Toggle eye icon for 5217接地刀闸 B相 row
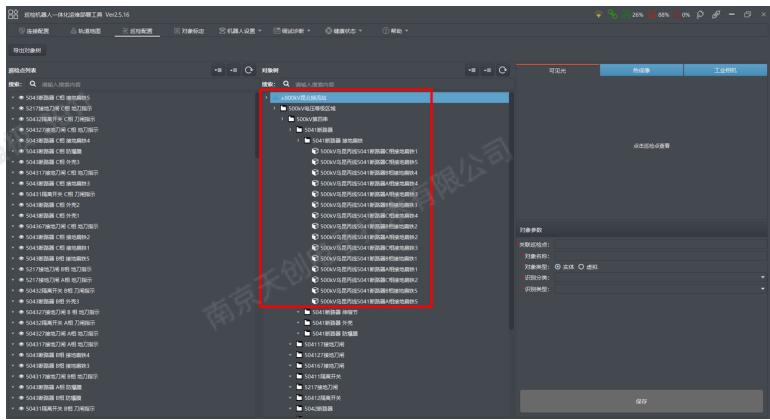The image size is (770, 420). pyautogui.click(x=21, y=269)
